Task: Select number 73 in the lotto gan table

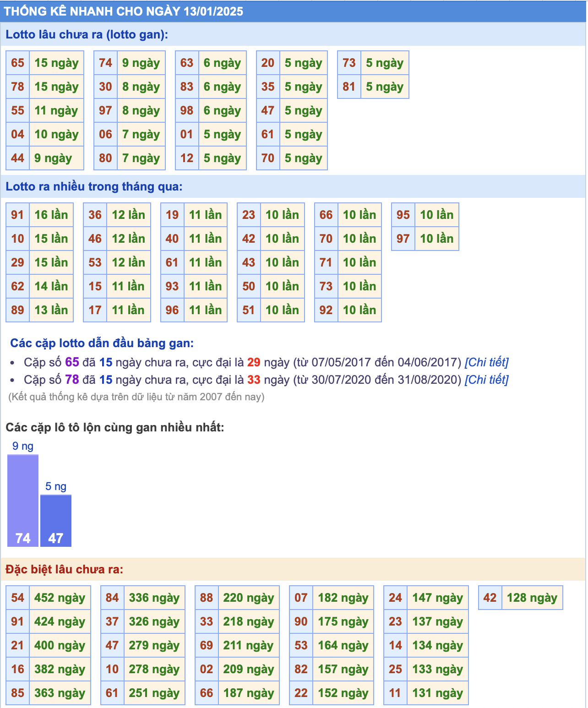Action: pyautogui.click(x=349, y=63)
